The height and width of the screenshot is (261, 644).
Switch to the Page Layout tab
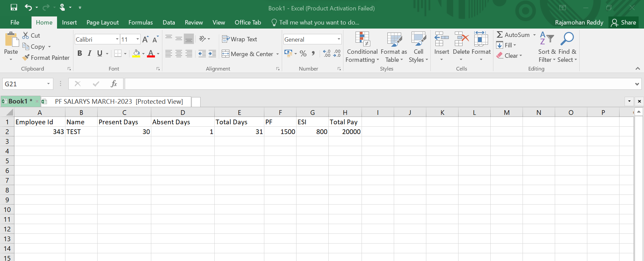tap(103, 23)
